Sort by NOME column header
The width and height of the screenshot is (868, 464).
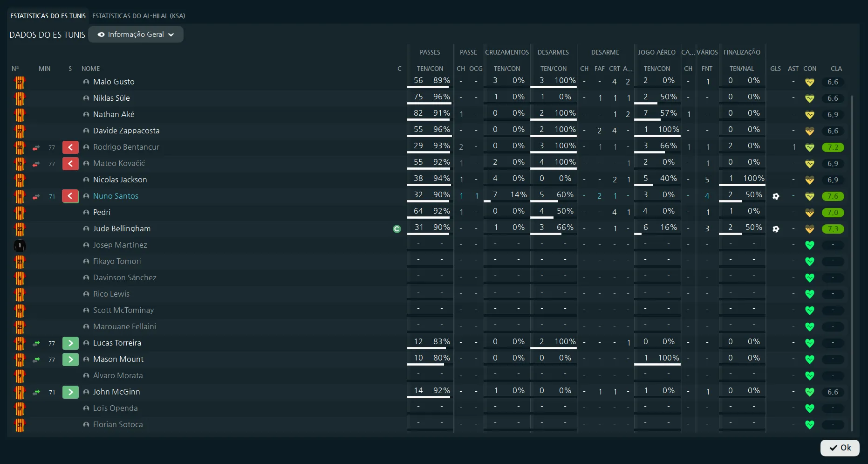[90, 69]
